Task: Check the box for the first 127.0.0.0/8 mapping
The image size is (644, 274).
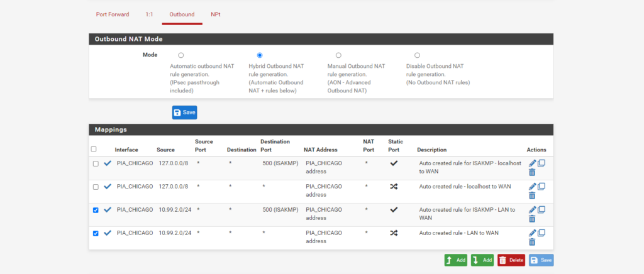Action: [96, 163]
